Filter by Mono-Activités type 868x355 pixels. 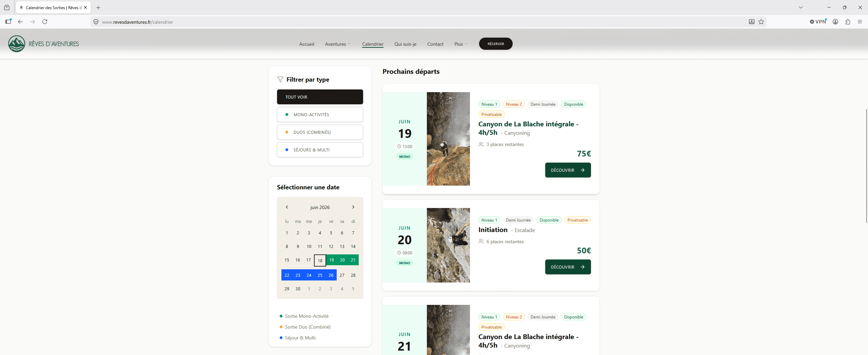tap(320, 114)
